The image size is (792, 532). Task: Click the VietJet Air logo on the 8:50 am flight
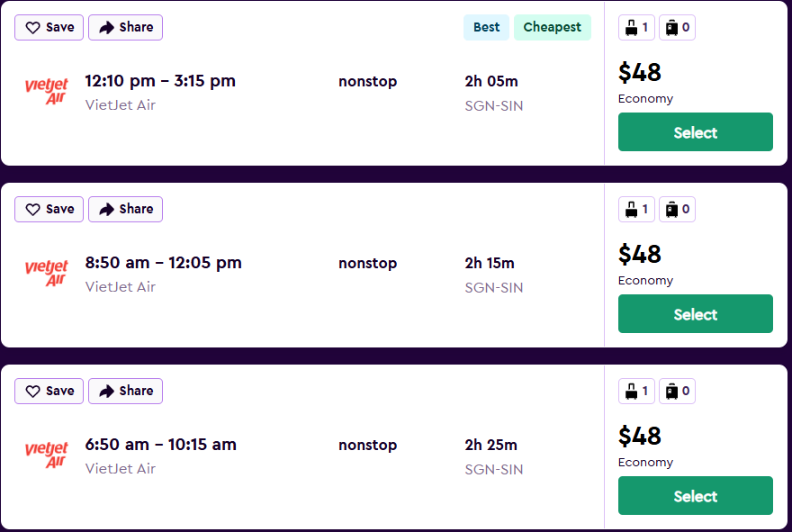[47, 273]
